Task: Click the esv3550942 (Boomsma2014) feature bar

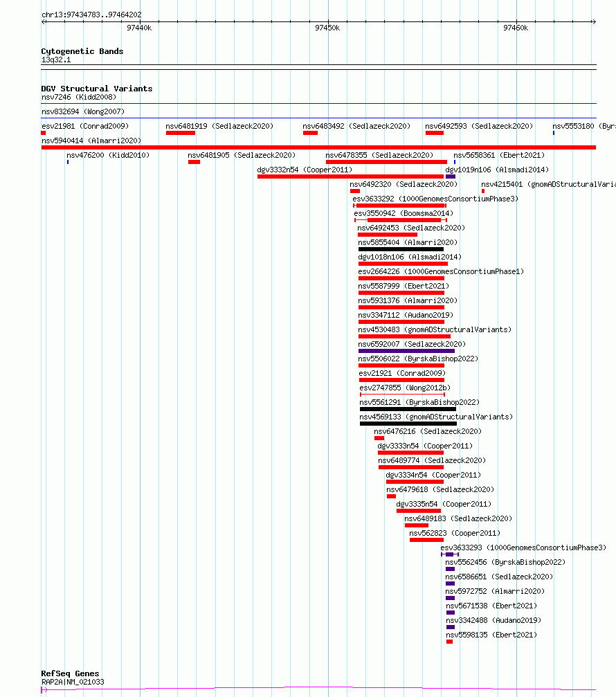Action: [x=401, y=220]
